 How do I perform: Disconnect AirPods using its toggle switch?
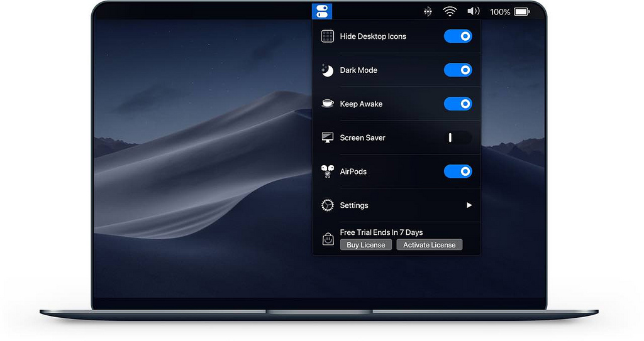click(x=458, y=171)
